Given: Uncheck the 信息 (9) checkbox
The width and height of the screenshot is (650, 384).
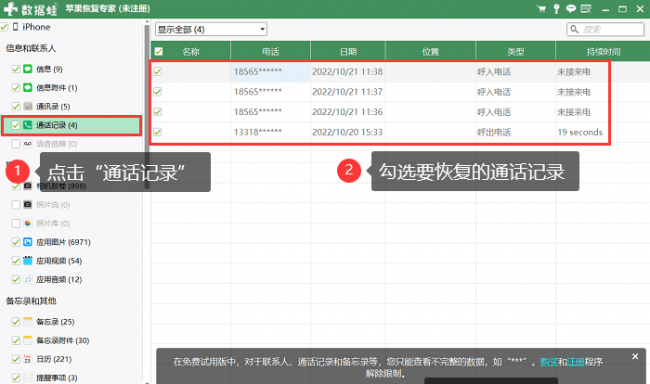Looking at the screenshot, I should tap(16, 69).
